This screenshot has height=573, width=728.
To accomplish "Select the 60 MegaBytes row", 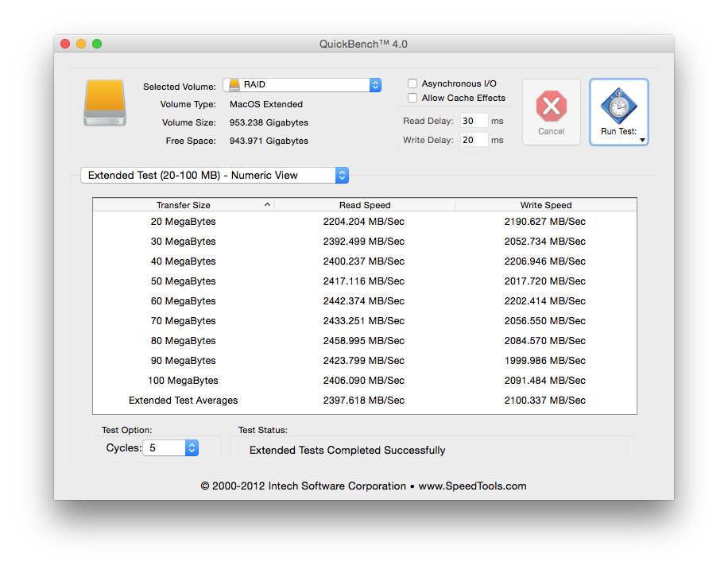I will pos(365,301).
